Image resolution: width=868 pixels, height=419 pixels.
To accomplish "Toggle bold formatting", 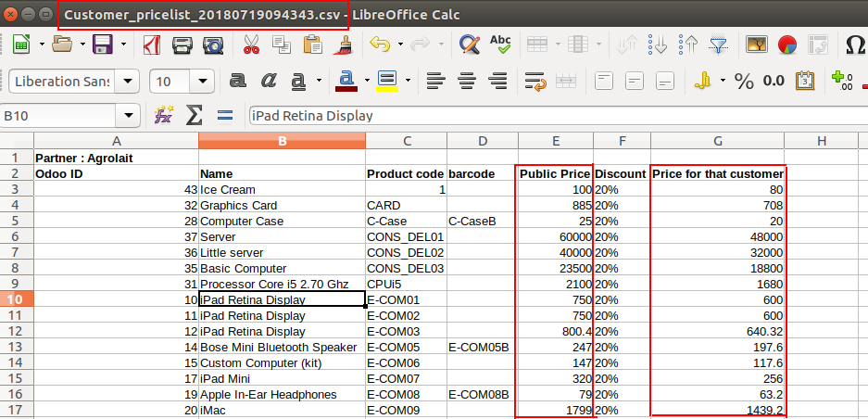I will pos(238,82).
